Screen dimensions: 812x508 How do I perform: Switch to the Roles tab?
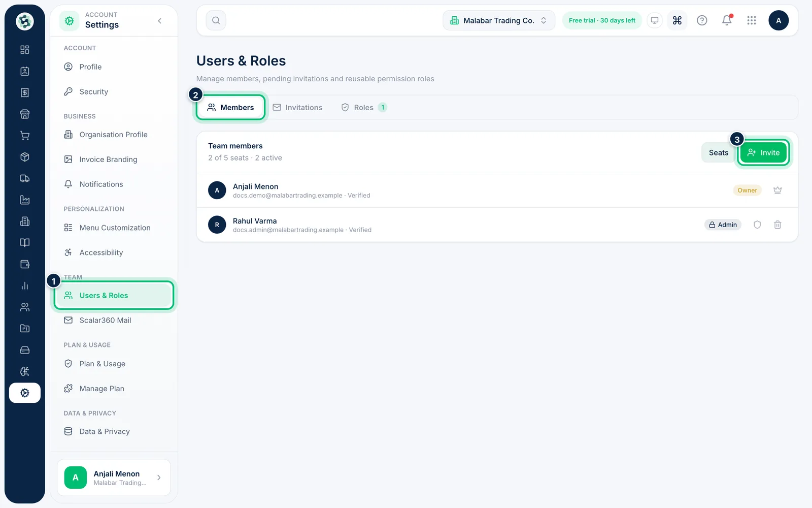(x=364, y=107)
